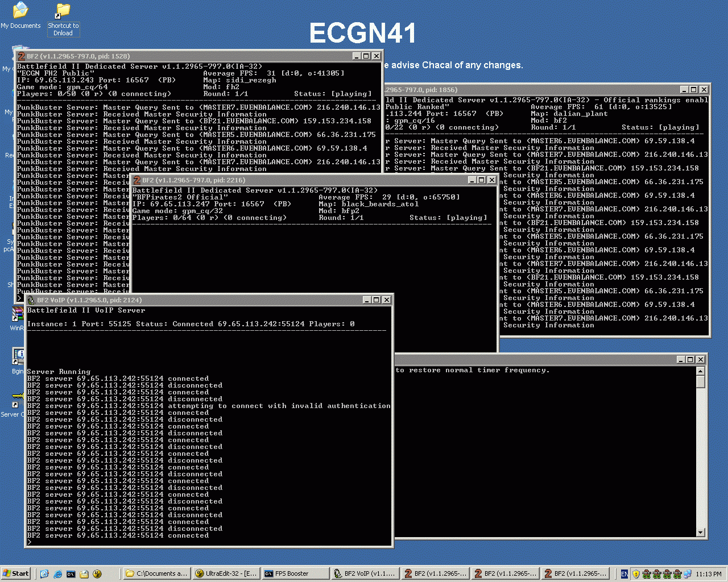Click "Map: sidi_rezegh" in pid 1528 window
Image resolution: width=728 pixels, height=582 pixels.
click(239, 80)
